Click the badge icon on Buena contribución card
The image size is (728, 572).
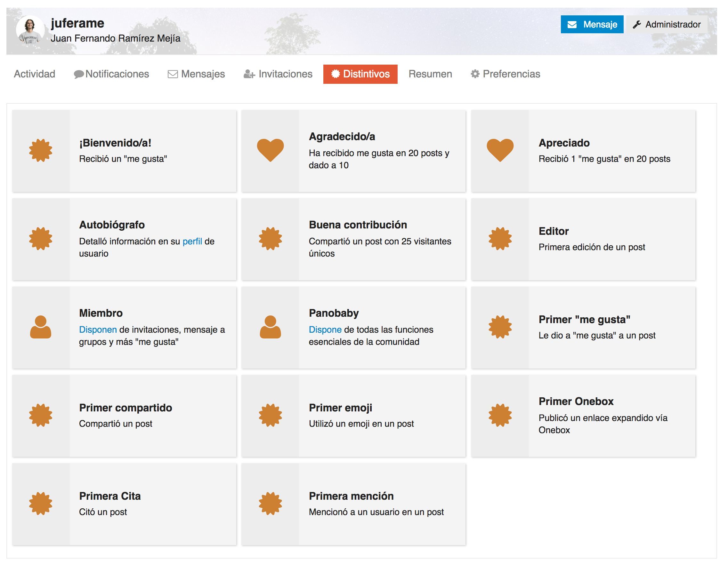point(270,239)
